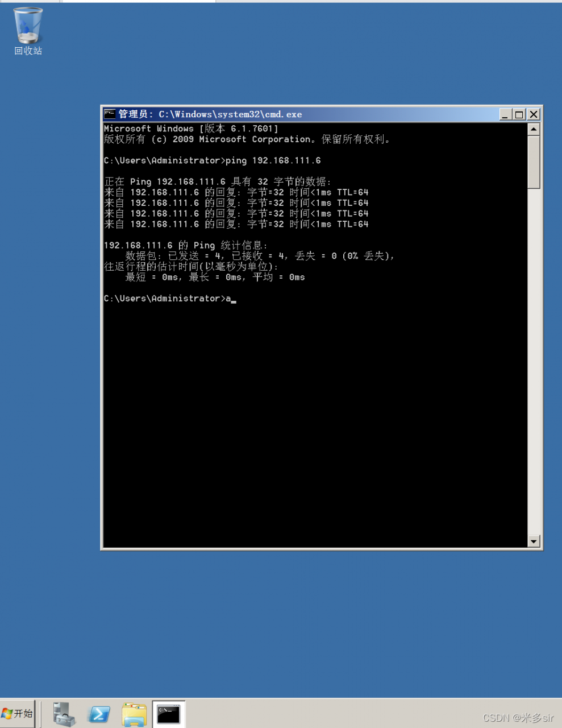Click the current prompt line ending with 'a'
This screenshot has height=728, width=562.
point(170,299)
